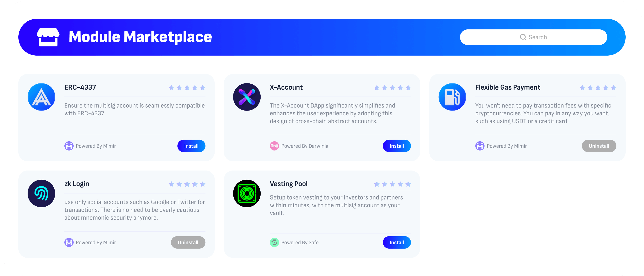Click the Flexible Gas Payment pump icon

[452, 97]
